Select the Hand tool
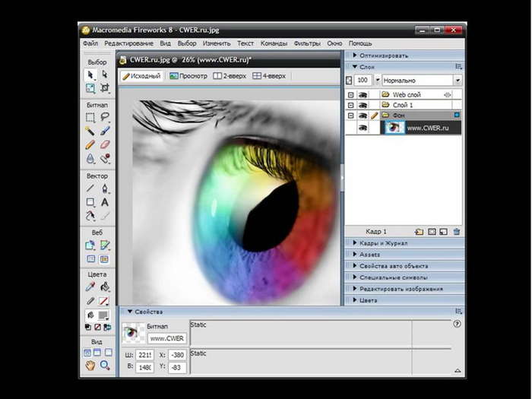 tap(90, 366)
